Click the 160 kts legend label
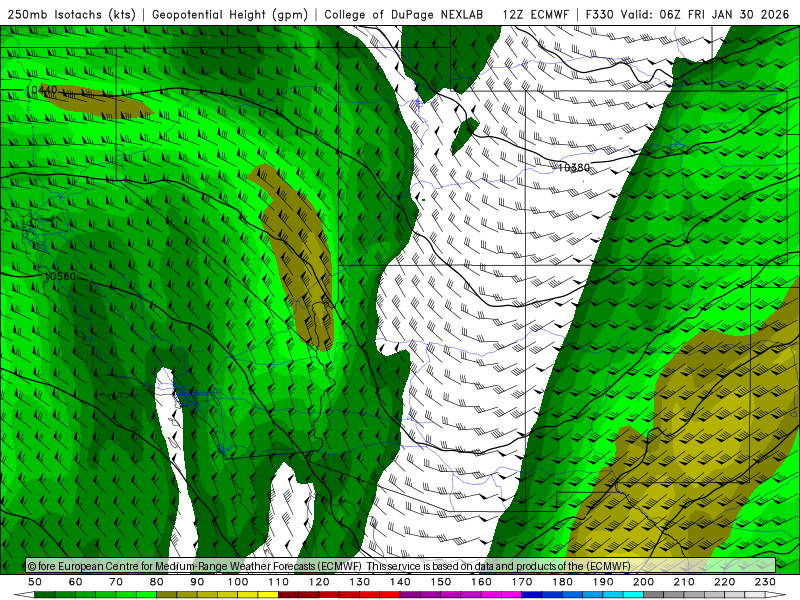The width and height of the screenshot is (800, 600). coord(481,582)
